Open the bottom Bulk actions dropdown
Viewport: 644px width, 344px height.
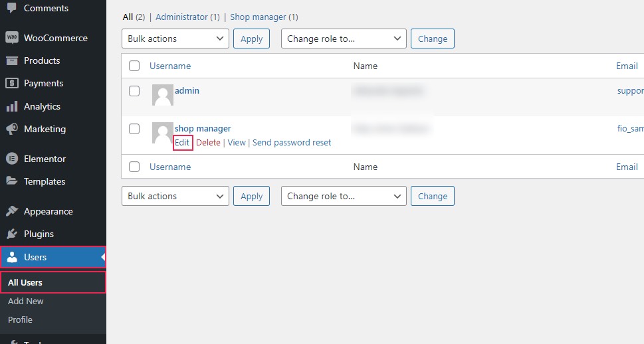[175, 196]
